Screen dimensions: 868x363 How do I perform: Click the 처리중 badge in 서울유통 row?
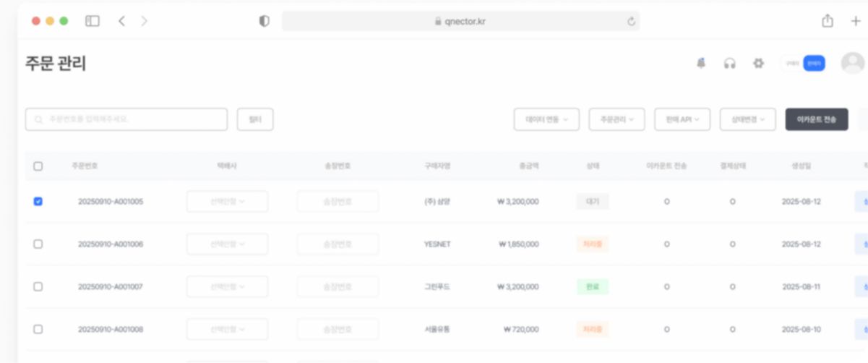pos(593,329)
